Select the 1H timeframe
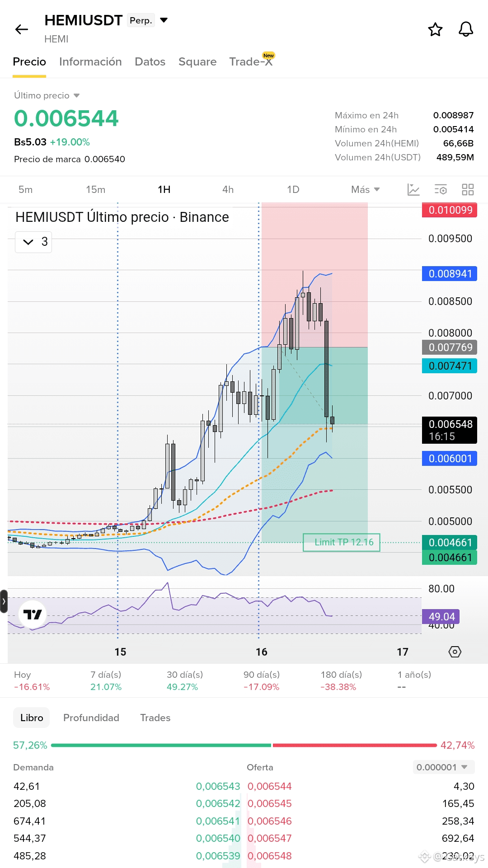The height and width of the screenshot is (868, 488). (164, 189)
